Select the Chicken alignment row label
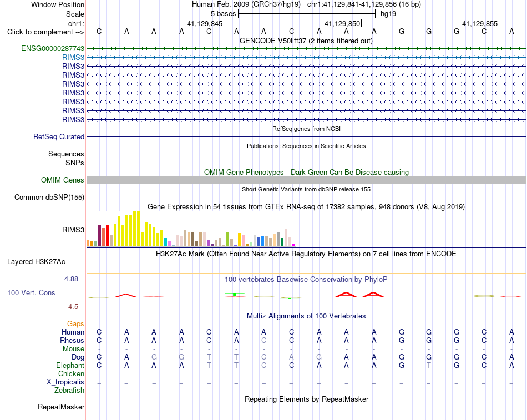527x420 pixels. 71,374
